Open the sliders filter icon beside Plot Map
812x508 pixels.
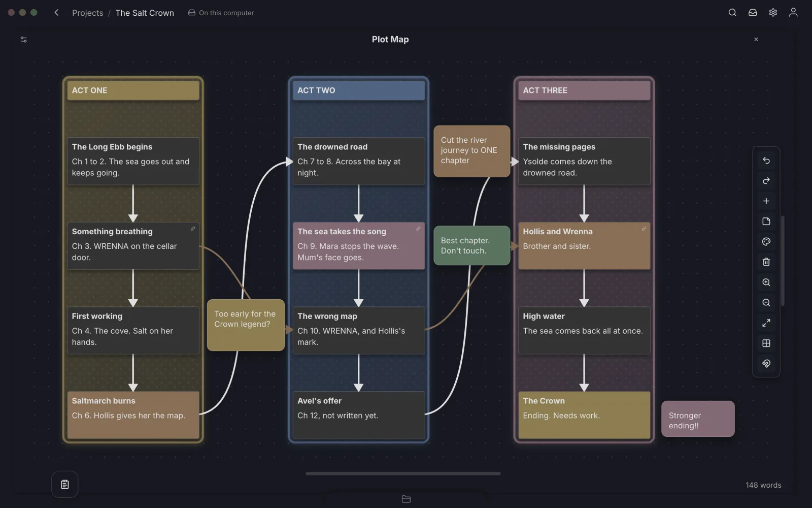pos(23,40)
